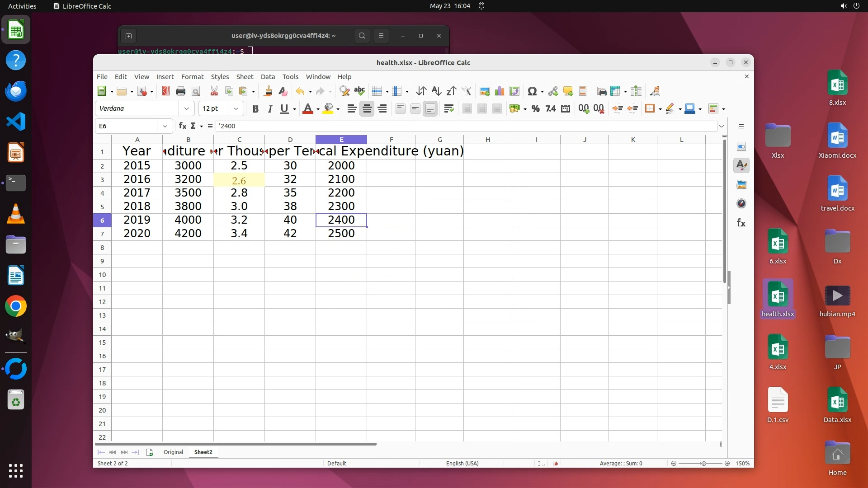Viewport: 868px width, 488px height.
Task: Open the sidebar Navigator compass icon
Action: coord(741,203)
